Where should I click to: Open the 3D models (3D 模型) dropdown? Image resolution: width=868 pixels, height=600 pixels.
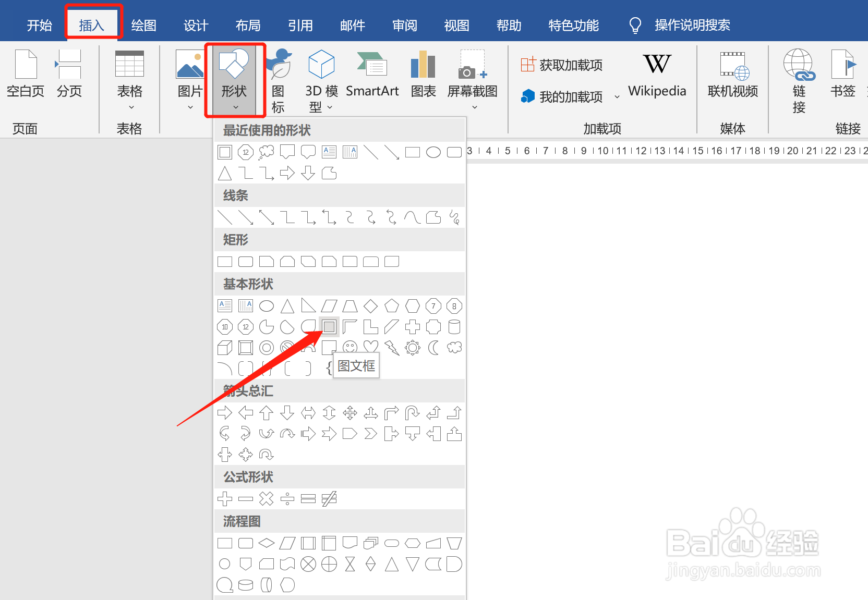pyautogui.click(x=321, y=81)
